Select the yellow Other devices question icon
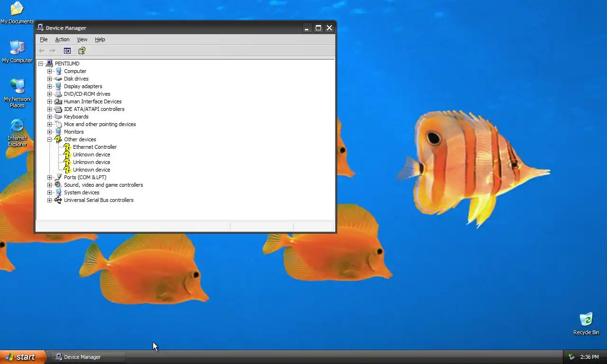607x364 pixels. 58,139
